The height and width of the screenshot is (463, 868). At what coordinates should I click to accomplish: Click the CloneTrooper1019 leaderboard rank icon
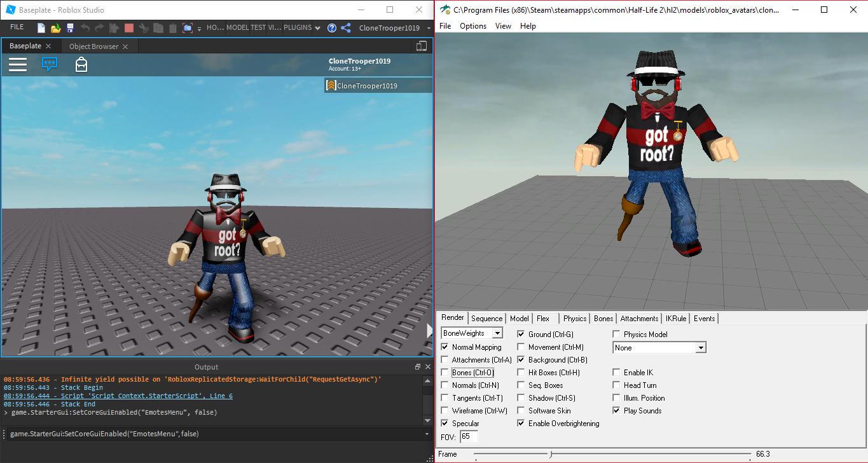click(331, 85)
